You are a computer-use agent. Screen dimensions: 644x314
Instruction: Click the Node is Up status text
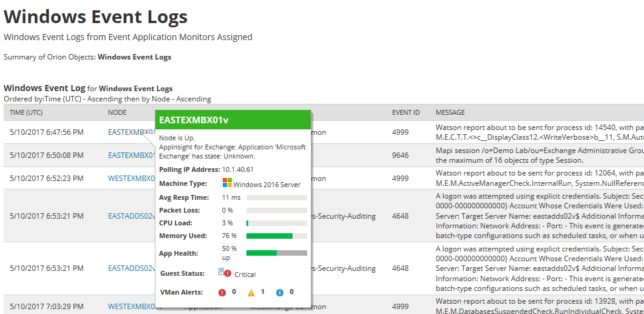point(177,138)
